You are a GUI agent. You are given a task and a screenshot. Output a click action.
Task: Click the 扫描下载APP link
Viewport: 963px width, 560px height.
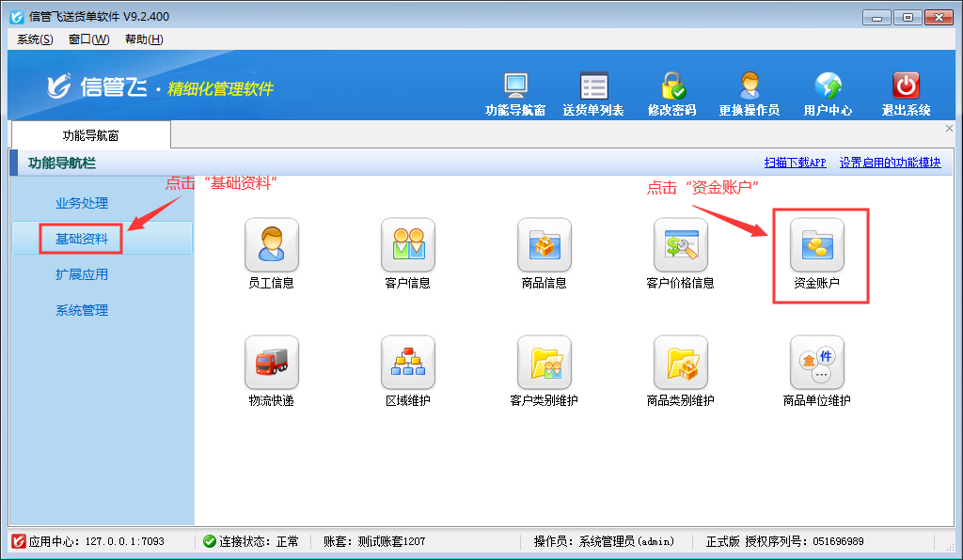point(795,163)
